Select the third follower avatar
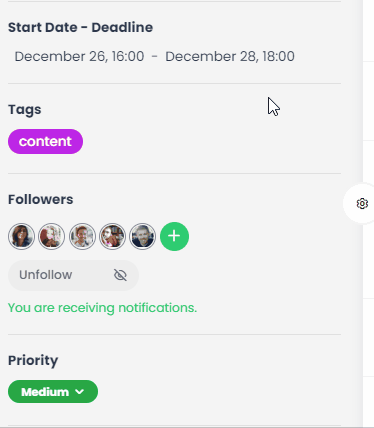This screenshot has height=428, width=374. (x=82, y=236)
